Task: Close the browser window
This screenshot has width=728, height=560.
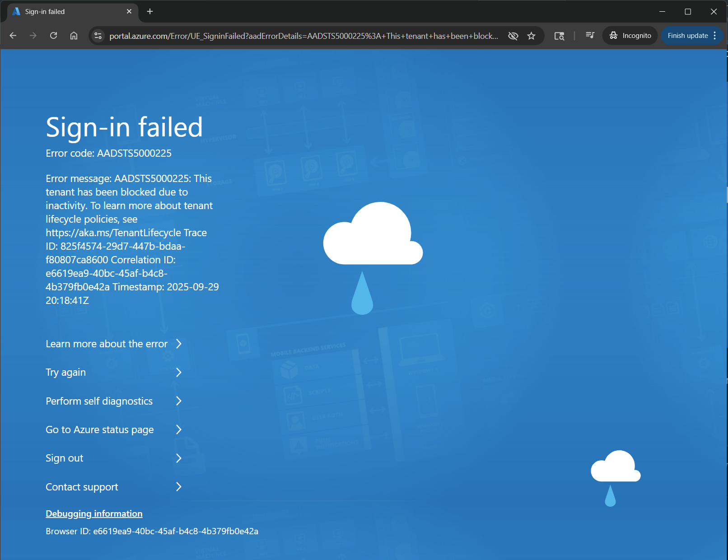Action: (714, 12)
